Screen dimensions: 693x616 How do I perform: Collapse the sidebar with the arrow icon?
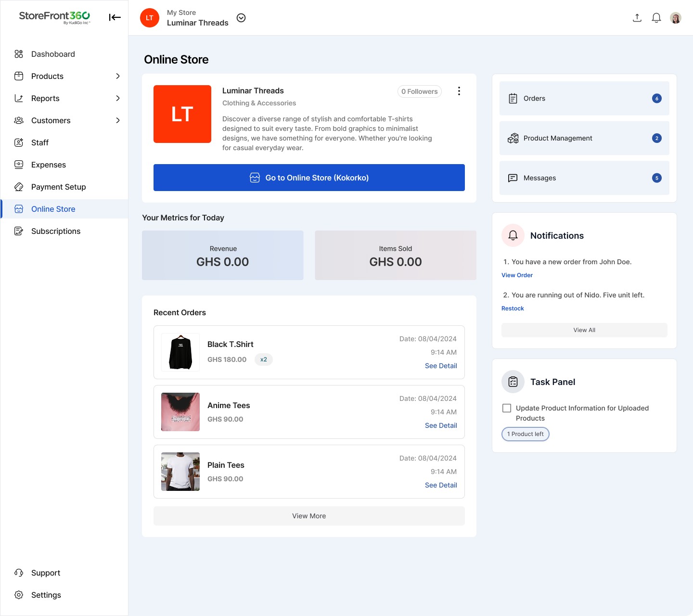click(115, 18)
